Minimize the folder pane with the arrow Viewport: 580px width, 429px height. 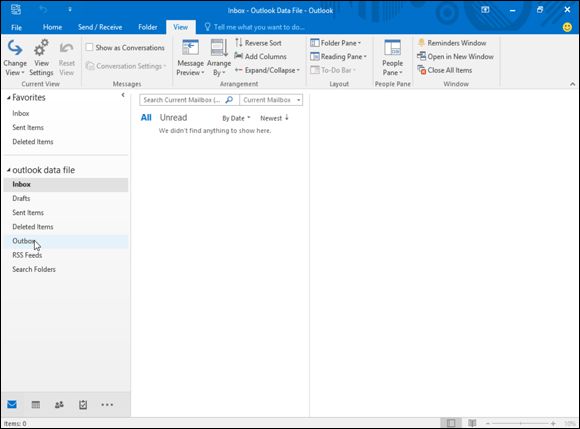pos(123,95)
